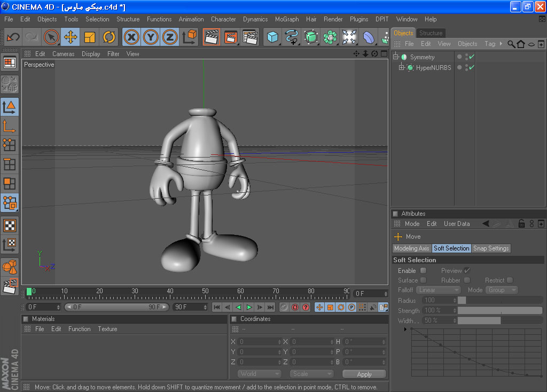Toggle Symmetry visibility dot

459,57
